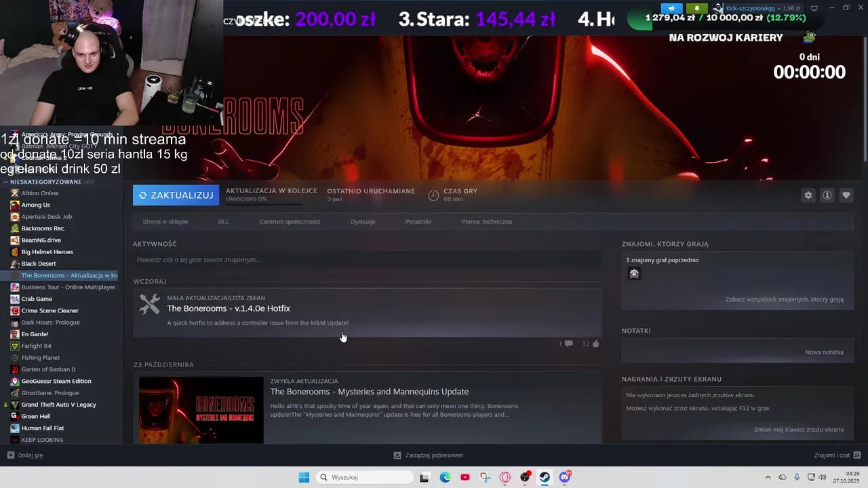Open Steam announcements megaphone icon
The width and height of the screenshot is (868, 488).
pyautogui.click(x=671, y=8)
